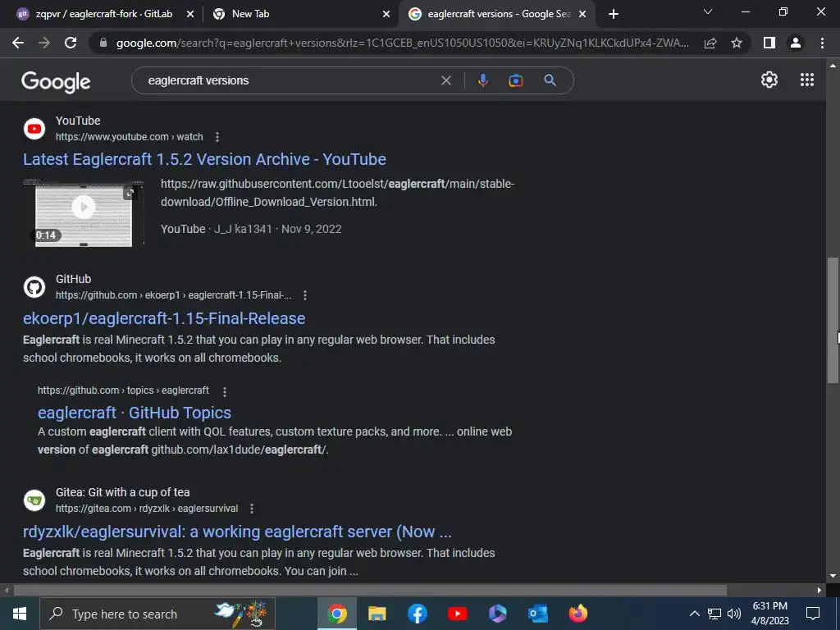This screenshot has width=840, height=630.
Task: Open more options for YouTube result
Action: coord(217,137)
